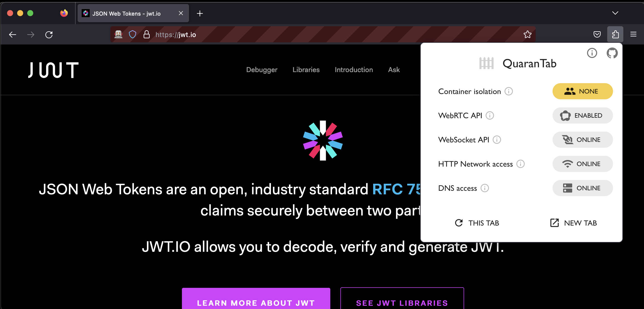The image size is (644, 309).
Task: Open the Debugger navigation item
Action: point(262,70)
